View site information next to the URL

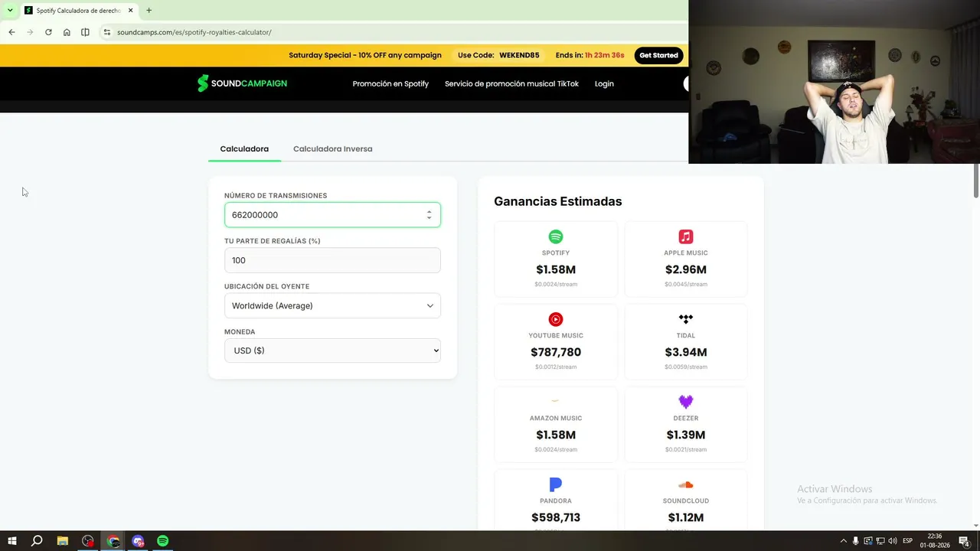pos(107,32)
